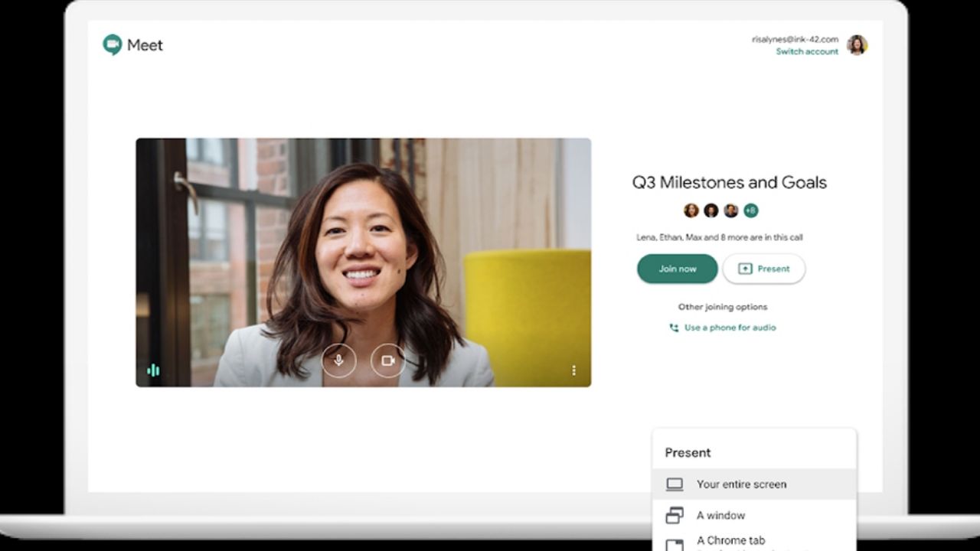
Task: Open the three-dot more options menu on preview
Action: 573,370
